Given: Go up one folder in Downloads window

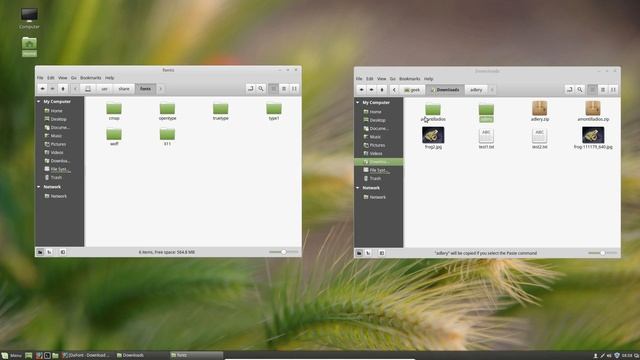Looking at the screenshot, I should pyautogui.click(x=382, y=90).
